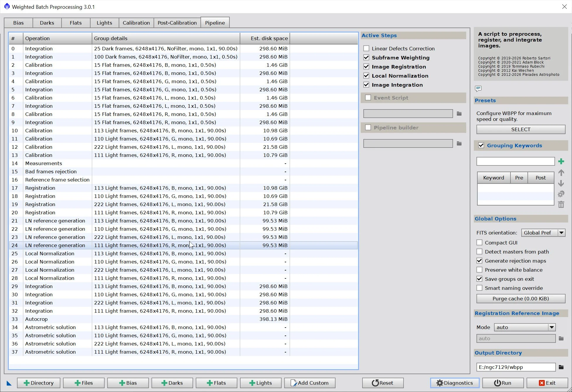Viewport: 572px width, 392px height.
Task: Enable Smart naming override checkbox
Action: point(479,288)
